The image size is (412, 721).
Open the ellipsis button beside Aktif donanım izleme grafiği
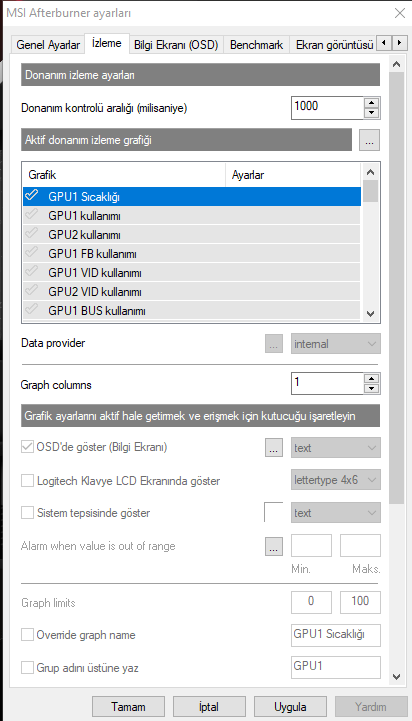coord(369,140)
